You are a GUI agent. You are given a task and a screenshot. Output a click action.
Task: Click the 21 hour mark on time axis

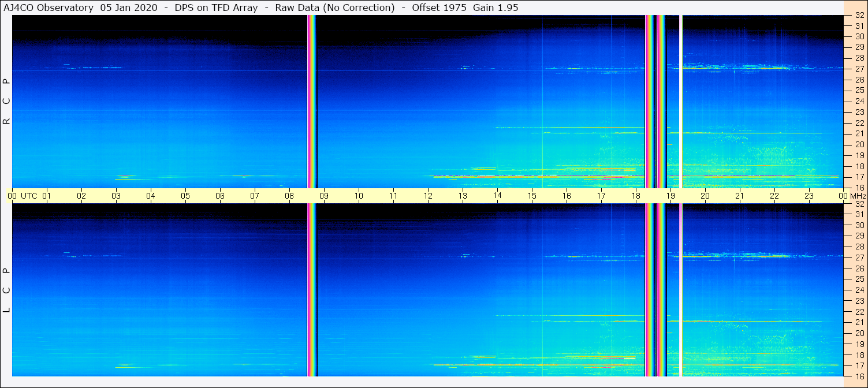pyautogui.click(x=740, y=196)
